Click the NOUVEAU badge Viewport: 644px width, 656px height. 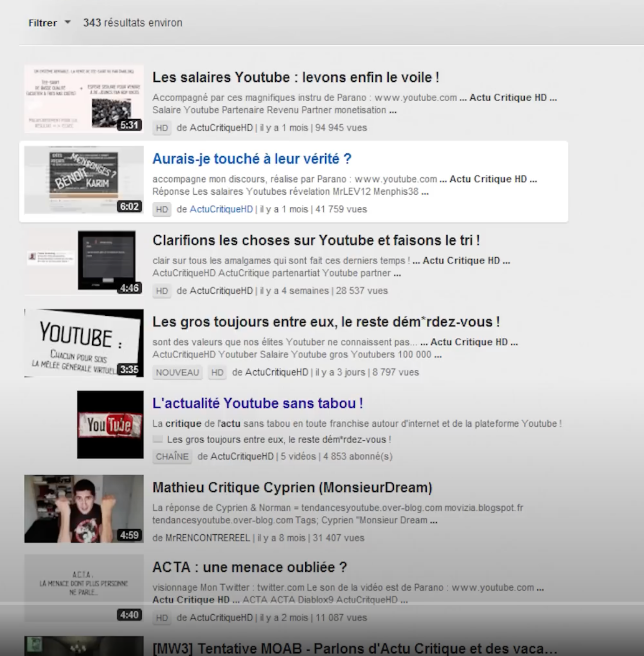point(177,373)
